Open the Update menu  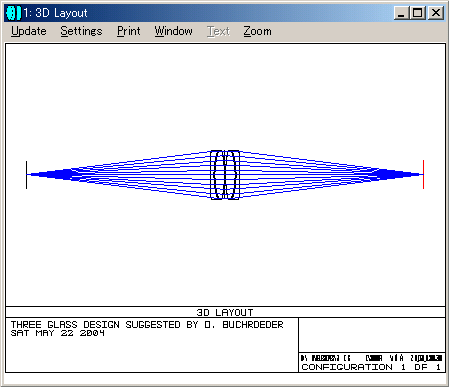click(x=29, y=31)
